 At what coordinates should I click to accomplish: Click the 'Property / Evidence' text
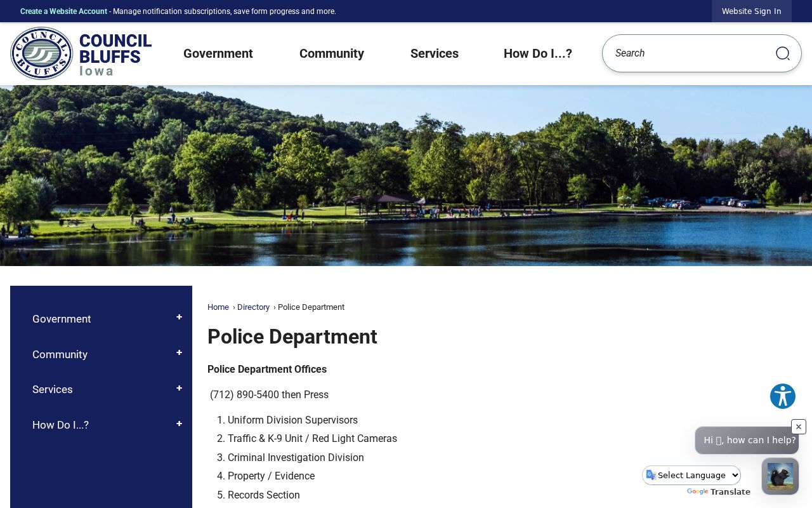(x=271, y=476)
